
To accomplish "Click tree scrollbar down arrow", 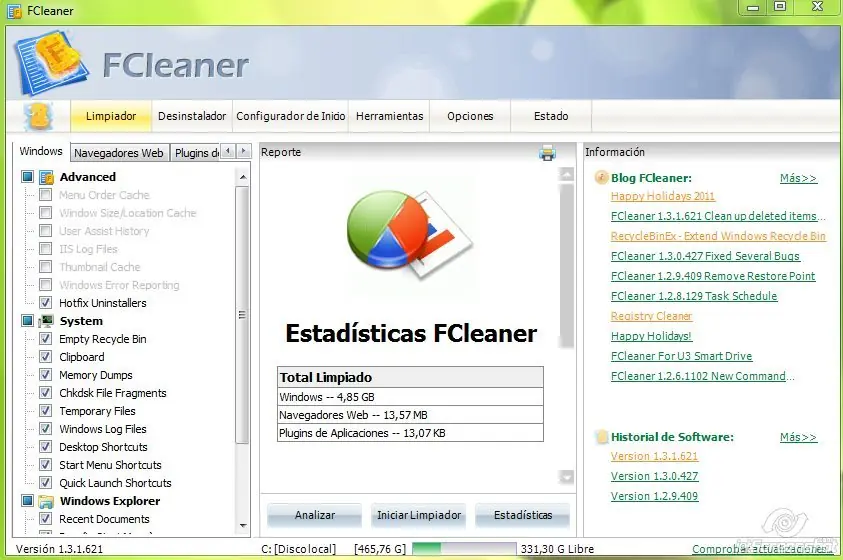I will 243,526.
